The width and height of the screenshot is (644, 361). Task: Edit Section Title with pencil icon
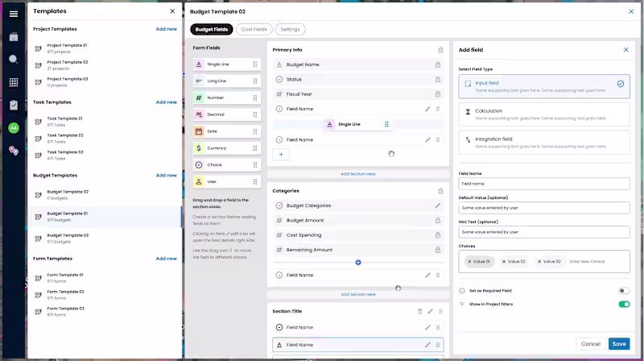(430, 311)
